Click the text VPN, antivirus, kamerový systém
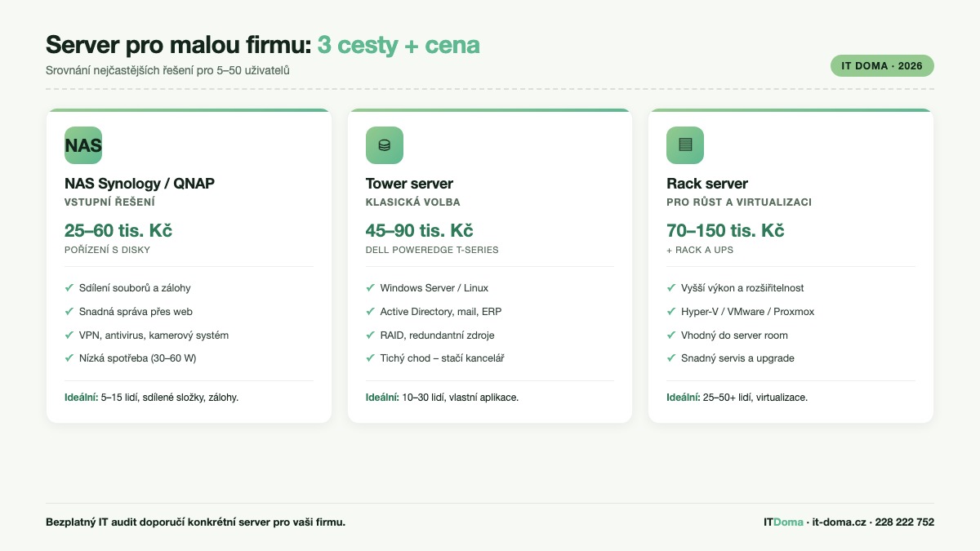The image size is (980, 551). coord(154,335)
